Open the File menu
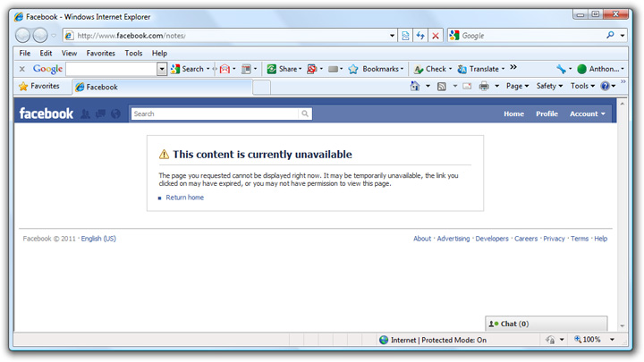Viewport: 644px width, 362px height. [25, 54]
